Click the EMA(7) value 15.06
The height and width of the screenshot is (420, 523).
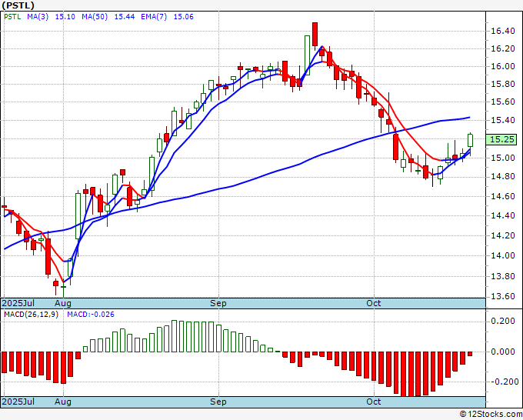tap(184, 17)
